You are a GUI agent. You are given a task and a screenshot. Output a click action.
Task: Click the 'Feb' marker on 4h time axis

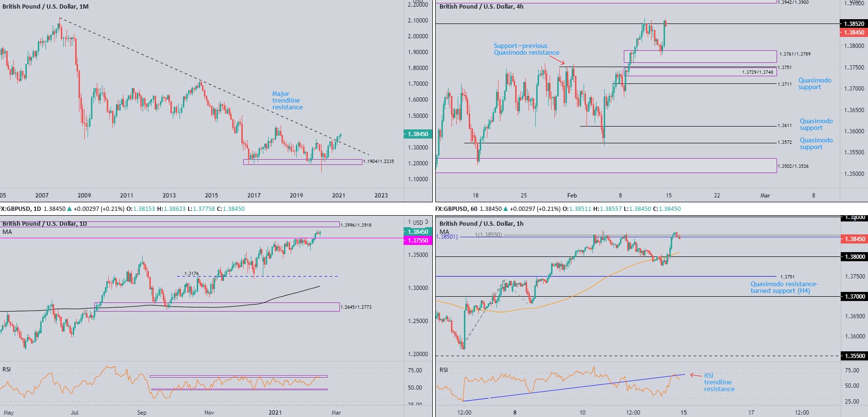point(572,196)
